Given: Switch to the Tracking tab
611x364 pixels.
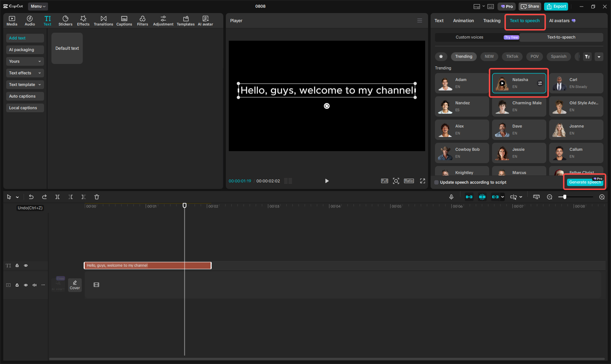Looking at the screenshot, I should pos(492,21).
